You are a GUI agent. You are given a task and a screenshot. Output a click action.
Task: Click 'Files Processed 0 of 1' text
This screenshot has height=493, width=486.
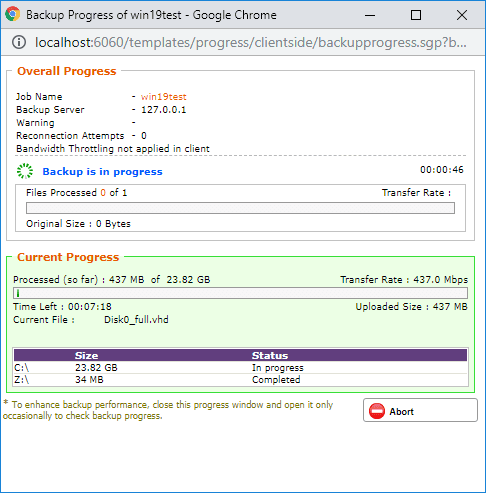[x=76, y=193]
